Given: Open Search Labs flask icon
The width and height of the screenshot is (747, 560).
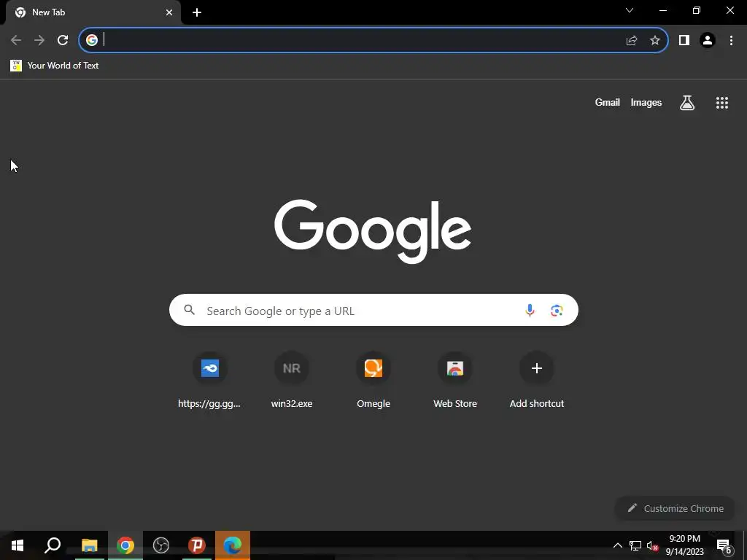Looking at the screenshot, I should click(687, 103).
